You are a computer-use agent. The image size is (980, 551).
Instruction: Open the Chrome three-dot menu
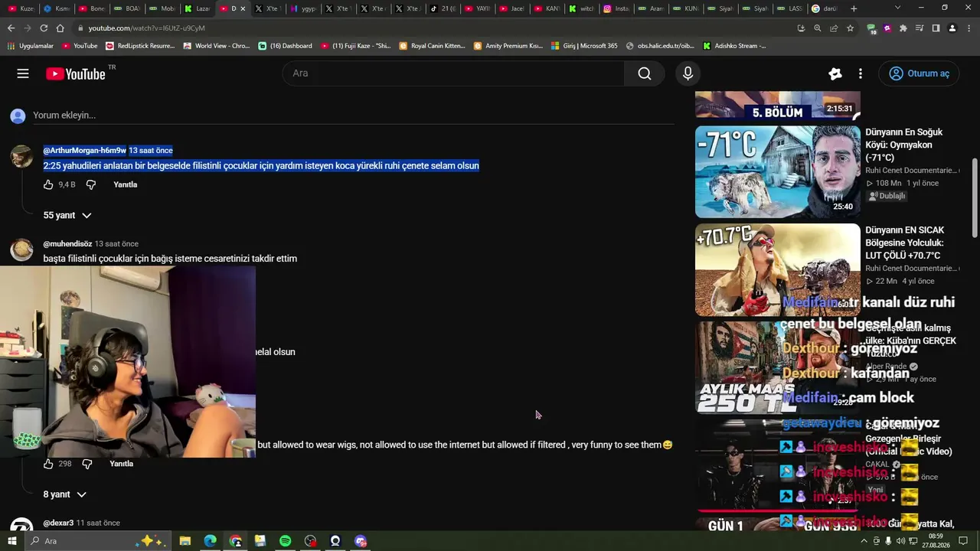click(968, 28)
